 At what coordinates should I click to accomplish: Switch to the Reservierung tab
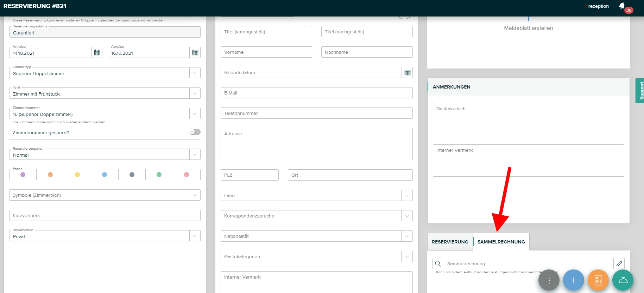point(450,242)
